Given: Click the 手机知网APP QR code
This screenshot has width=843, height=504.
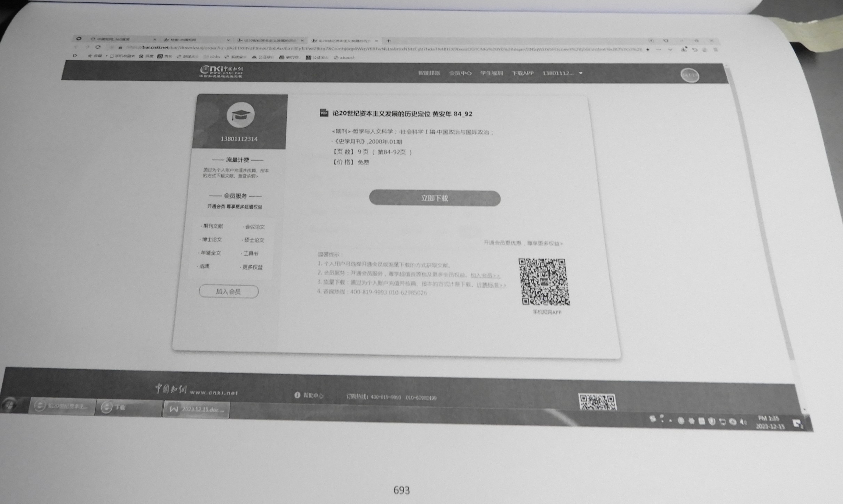Looking at the screenshot, I should point(544,282).
